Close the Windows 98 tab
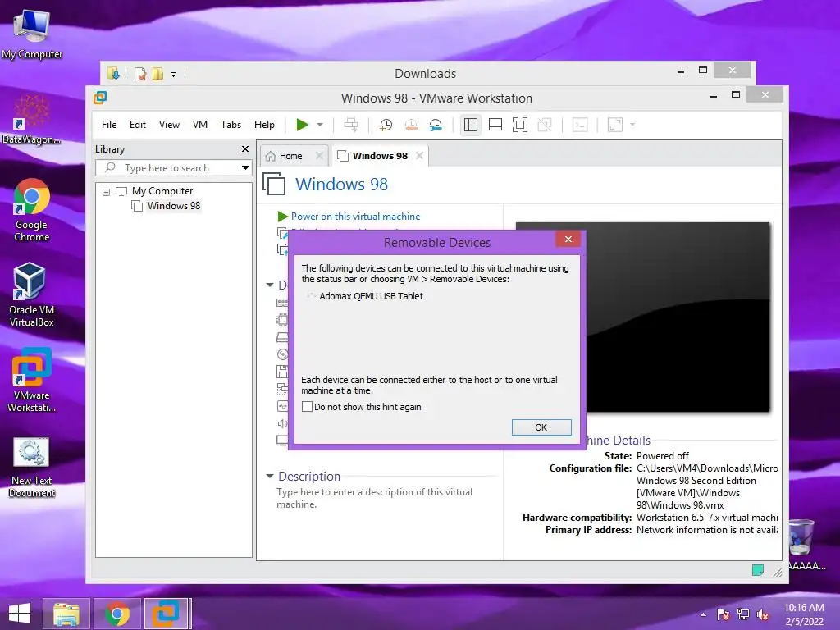The height and width of the screenshot is (630, 840). (x=419, y=155)
